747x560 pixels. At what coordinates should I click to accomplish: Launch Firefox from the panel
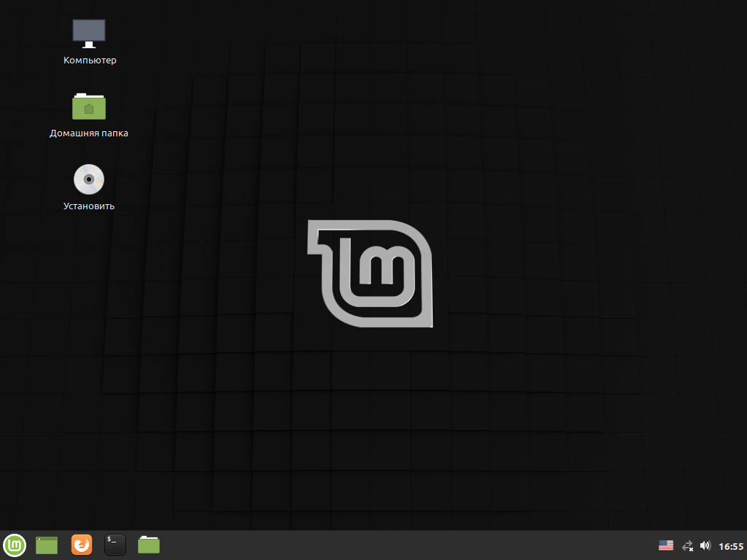82,545
